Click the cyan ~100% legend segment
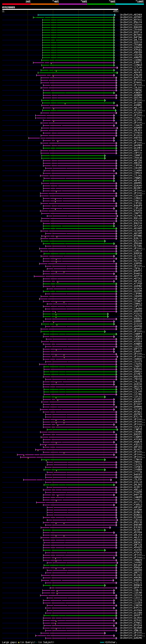The height and width of the screenshot is (644, 146). click(130, 4)
